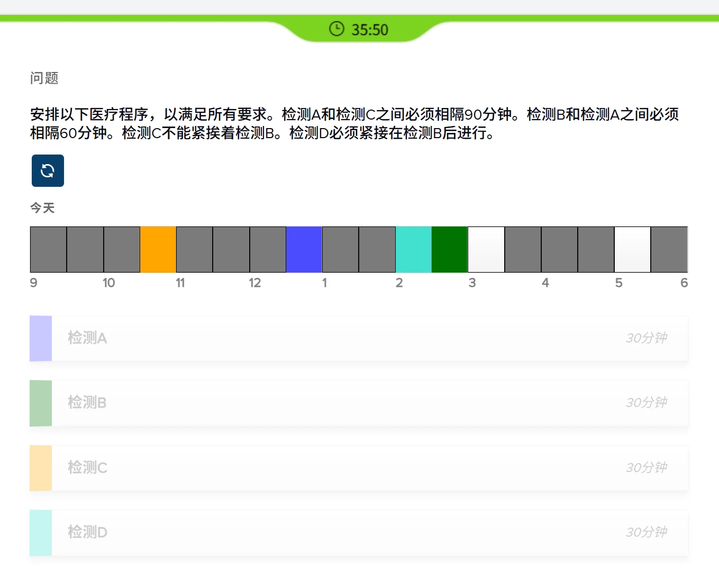Click the pale orange swatch beside 检测C
Screen dimensions: 719x588
tap(41, 468)
